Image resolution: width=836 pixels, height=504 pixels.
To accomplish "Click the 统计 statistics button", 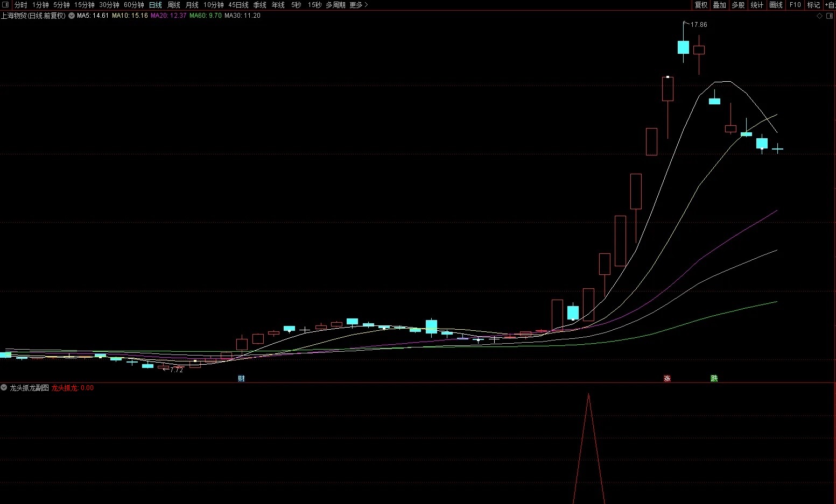I will (757, 5).
